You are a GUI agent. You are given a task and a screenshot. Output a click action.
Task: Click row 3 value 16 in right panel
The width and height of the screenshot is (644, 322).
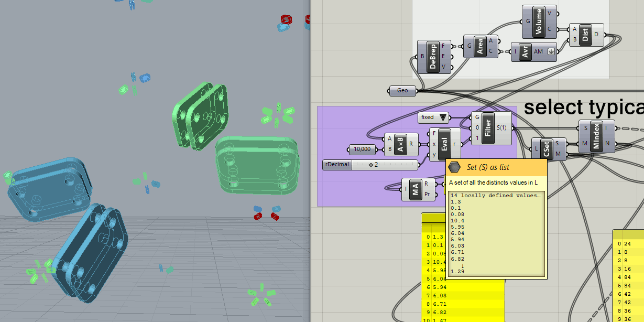click(x=627, y=269)
